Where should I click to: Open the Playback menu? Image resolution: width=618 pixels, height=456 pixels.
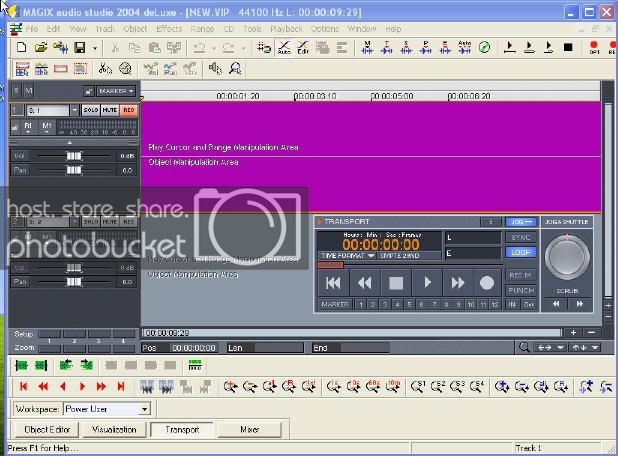286,29
